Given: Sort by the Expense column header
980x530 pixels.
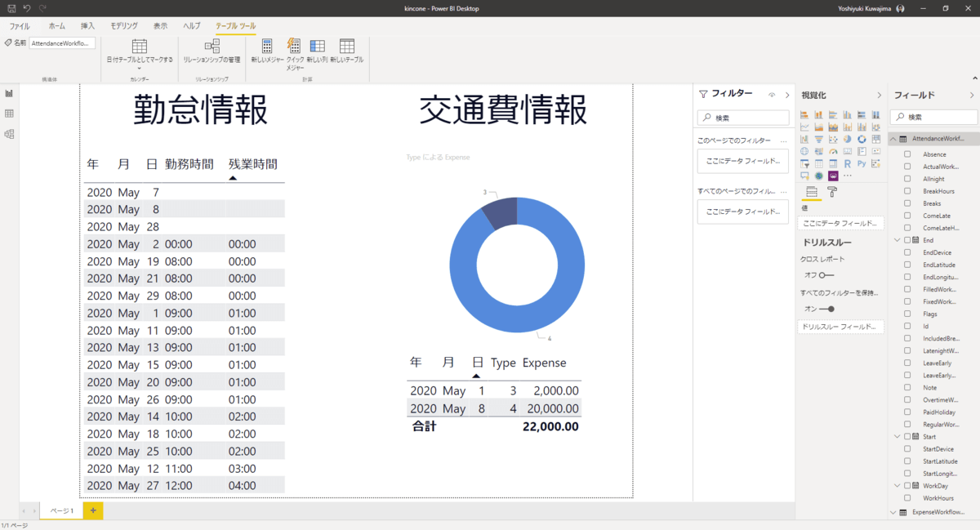Looking at the screenshot, I should [x=544, y=363].
